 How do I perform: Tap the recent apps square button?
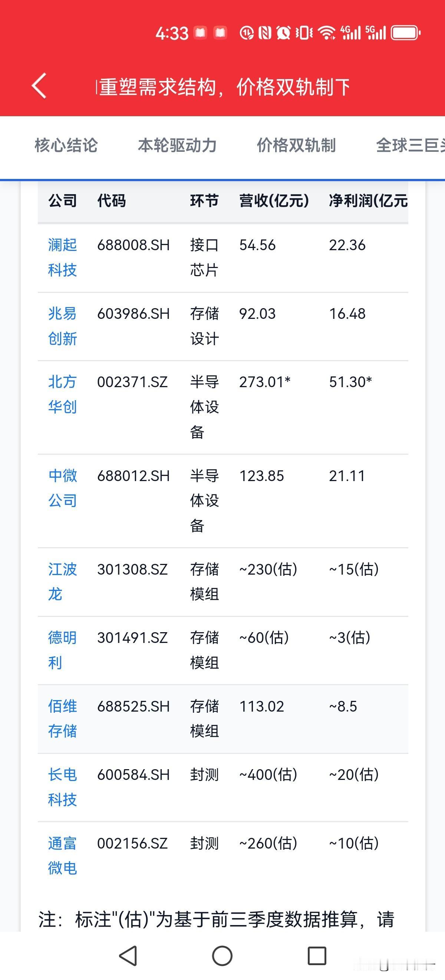click(317, 955)
